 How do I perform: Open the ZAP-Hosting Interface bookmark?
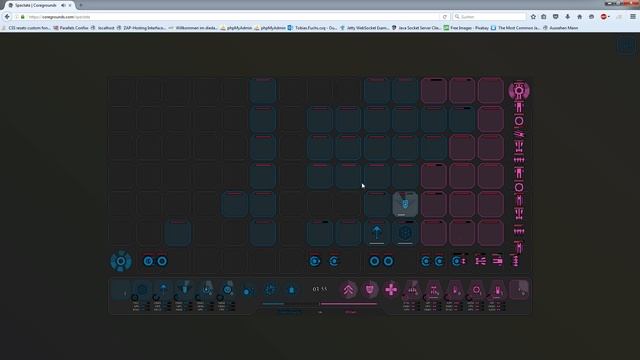pos(141,28)
